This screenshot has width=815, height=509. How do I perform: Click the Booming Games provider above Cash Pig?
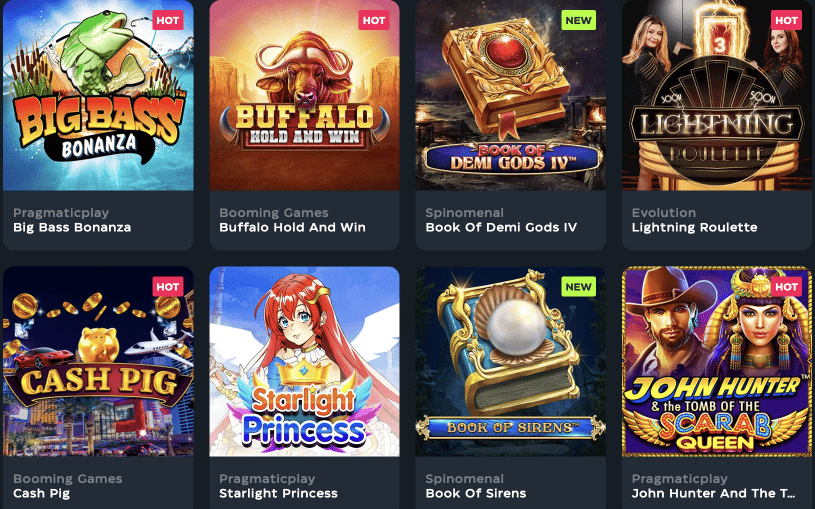click(x=68, y=479)
